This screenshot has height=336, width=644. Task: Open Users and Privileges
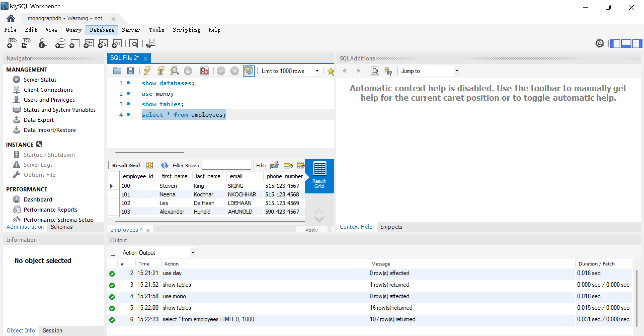click(x=49, y=100)
